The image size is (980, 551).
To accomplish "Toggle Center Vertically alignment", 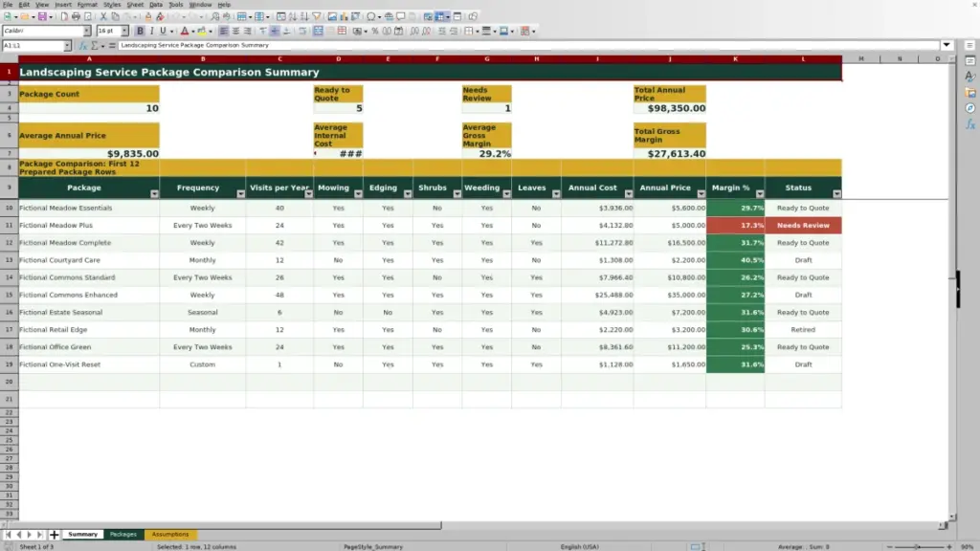I will tap(275, 32).
